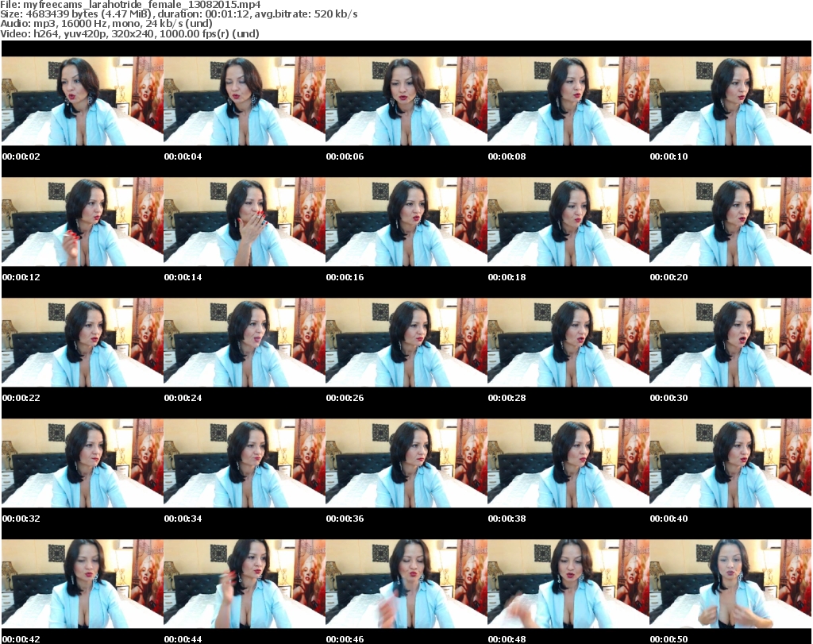Viewport: 813px width, 644px height.
Task: Open the frame thumbnail at 00:00:32
Action: coord(83,463)
